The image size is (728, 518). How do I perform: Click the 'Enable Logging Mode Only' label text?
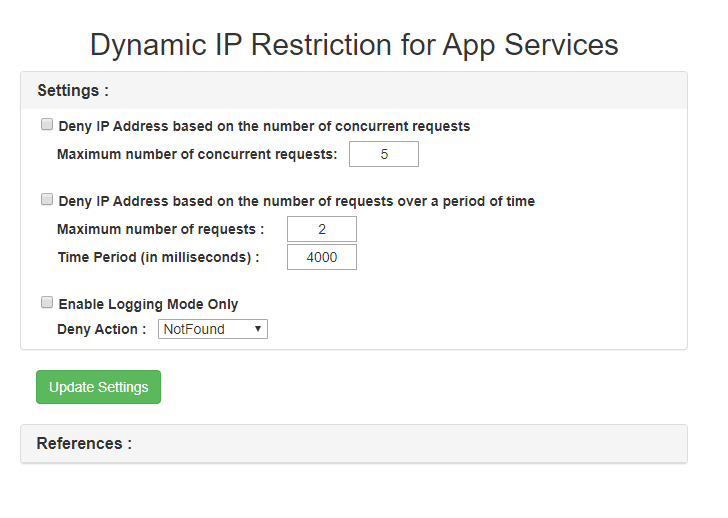click(148, 304)
